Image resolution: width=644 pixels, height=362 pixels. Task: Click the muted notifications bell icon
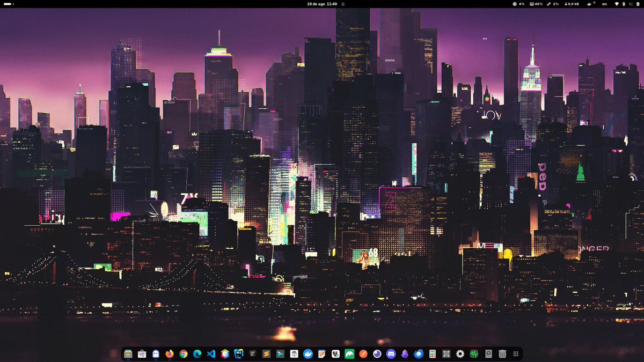tap(343, 4)
